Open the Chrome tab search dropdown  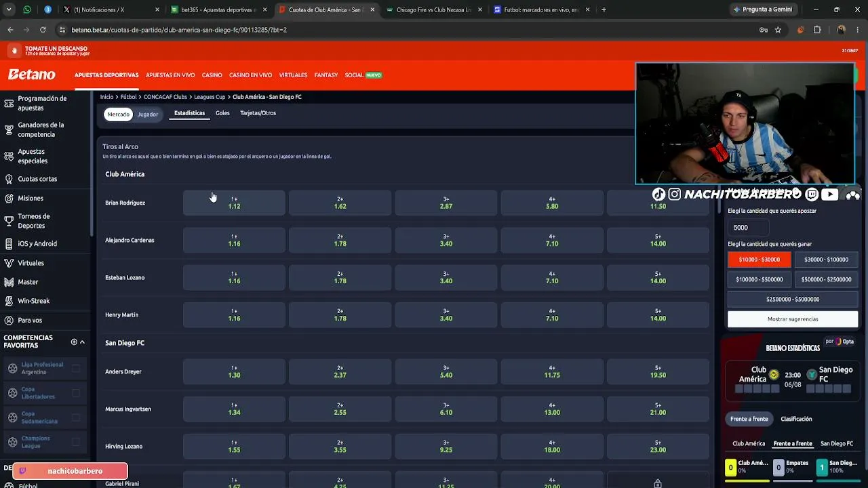(9, 9)
